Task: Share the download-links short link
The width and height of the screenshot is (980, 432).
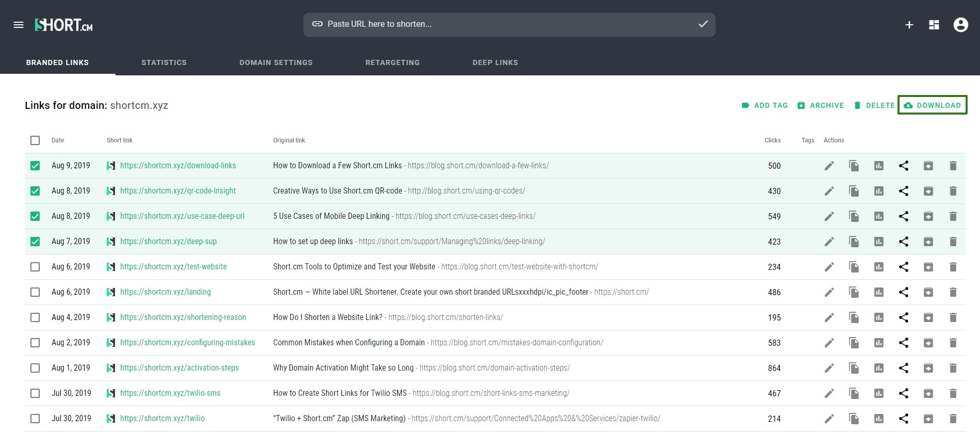Action: click(x=904, y=166)
